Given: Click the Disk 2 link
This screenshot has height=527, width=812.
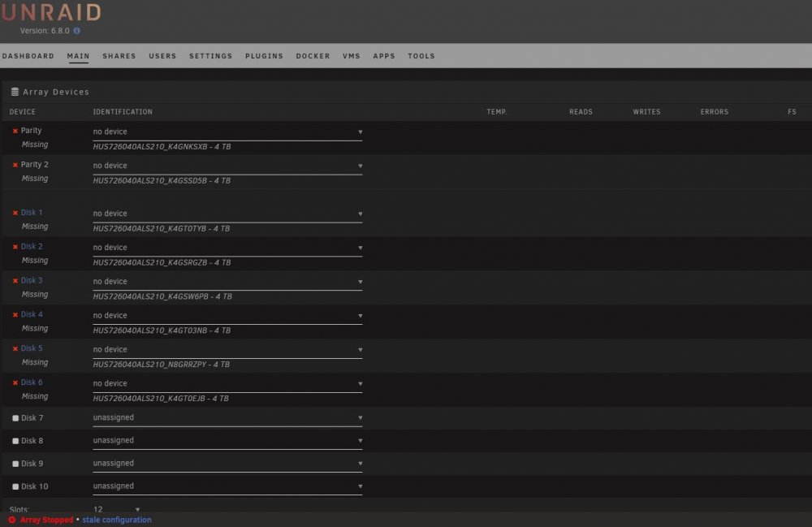Looking at the screenshot, I should point(32,246).
